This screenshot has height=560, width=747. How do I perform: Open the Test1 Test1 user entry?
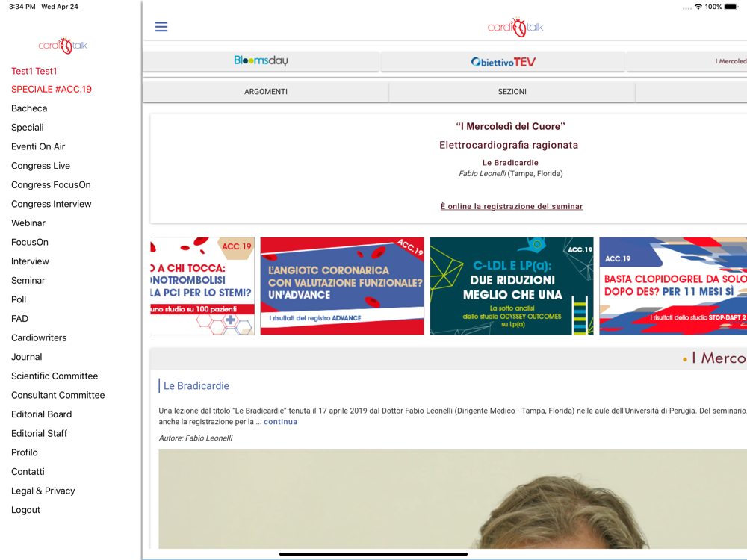[34, 71]
